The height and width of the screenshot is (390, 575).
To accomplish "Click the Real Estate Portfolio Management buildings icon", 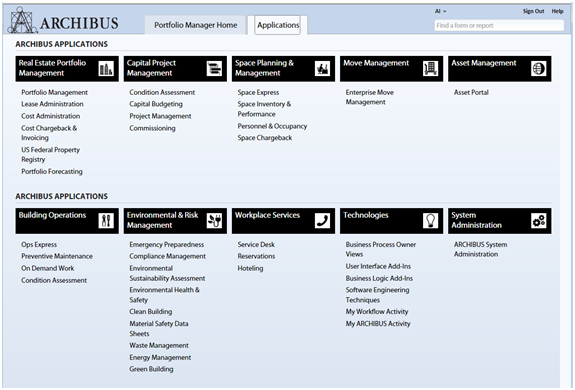I will pos(106,69).
